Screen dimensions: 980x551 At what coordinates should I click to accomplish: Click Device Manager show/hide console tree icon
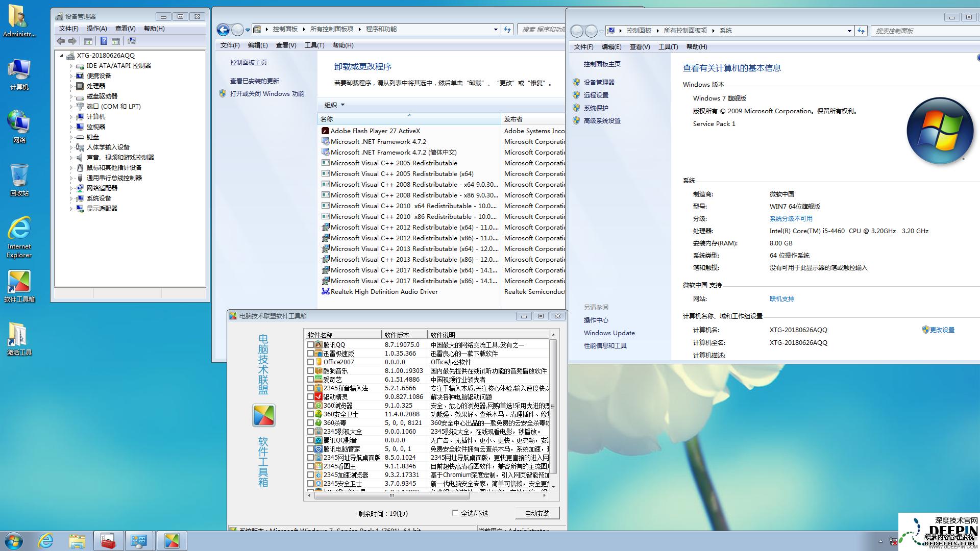pyautogui.click(x=88, y=41)
